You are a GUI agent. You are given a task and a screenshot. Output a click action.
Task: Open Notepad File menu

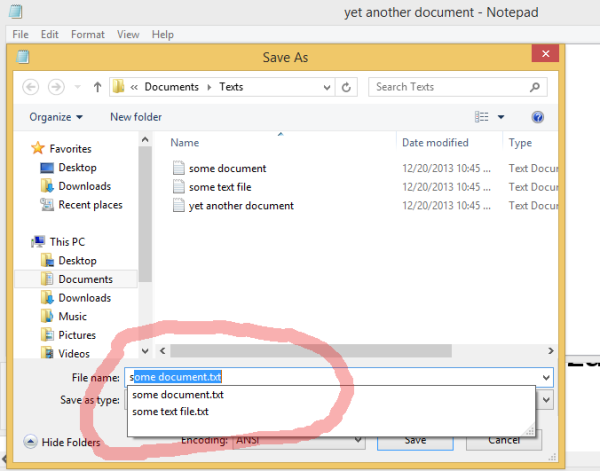[20, 34]
